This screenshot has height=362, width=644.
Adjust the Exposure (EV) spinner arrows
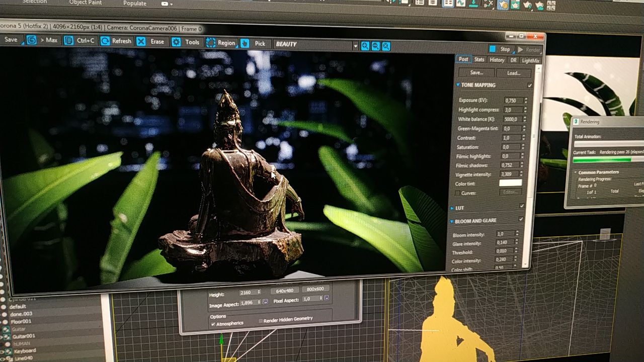[526, 101]
